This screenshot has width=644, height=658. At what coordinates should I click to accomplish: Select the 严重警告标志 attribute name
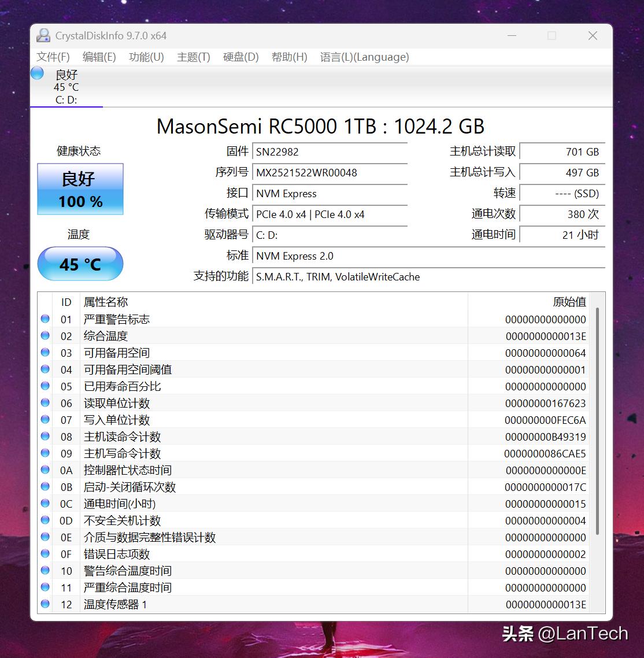coord(117,319)
